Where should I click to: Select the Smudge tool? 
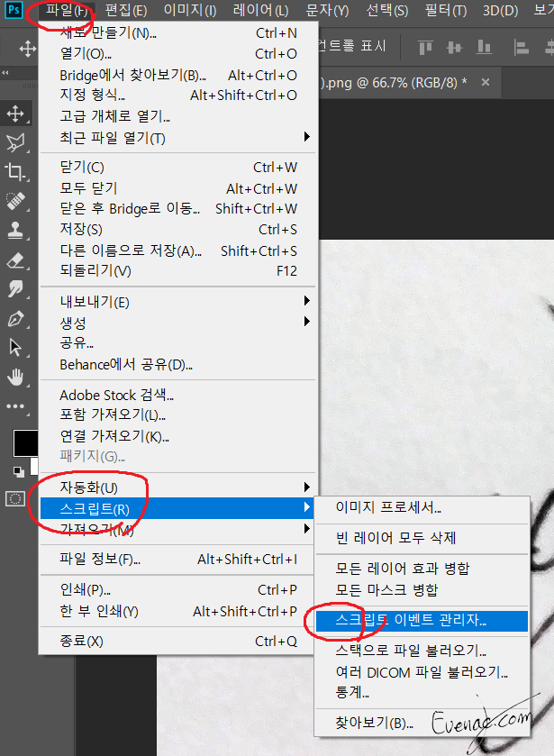coord(15,289)
